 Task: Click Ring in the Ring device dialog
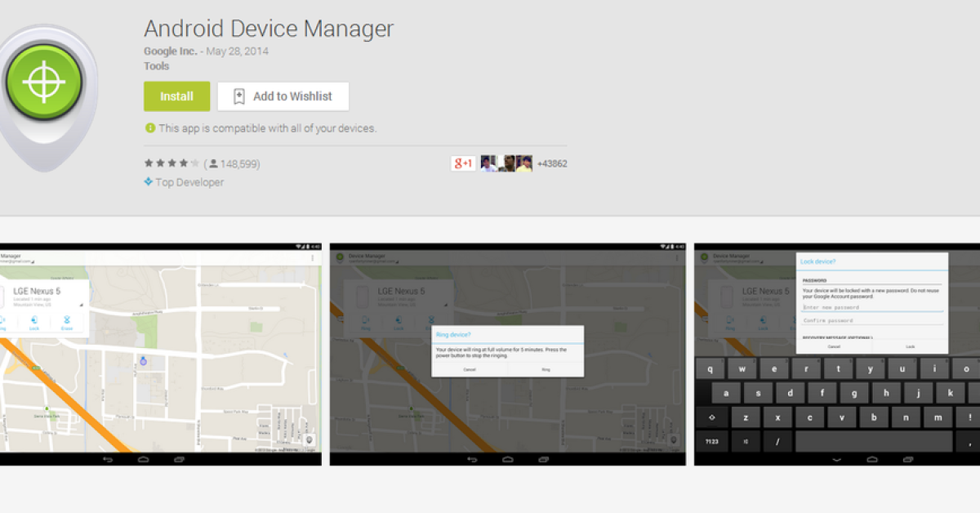546,370
